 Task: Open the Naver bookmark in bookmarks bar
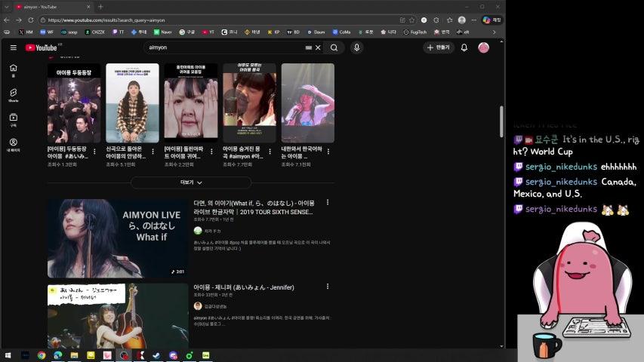point(162,32)
